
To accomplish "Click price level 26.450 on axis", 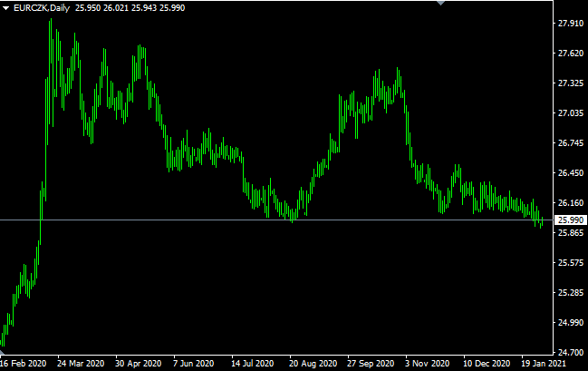I will coord(571,173).
